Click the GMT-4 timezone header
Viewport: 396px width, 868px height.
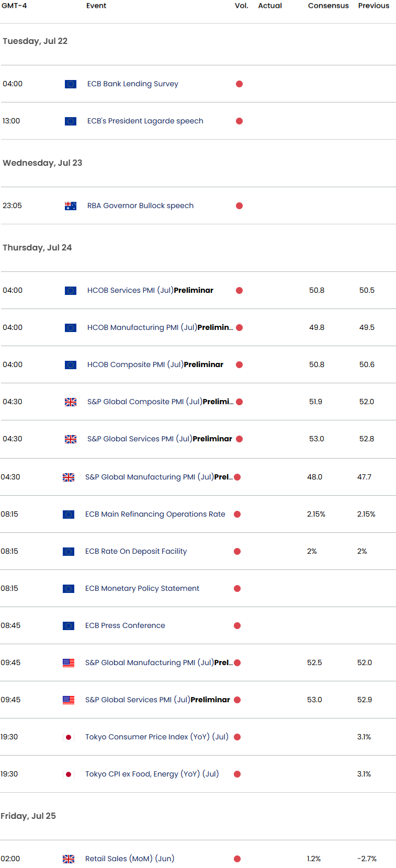click(14, 6)
